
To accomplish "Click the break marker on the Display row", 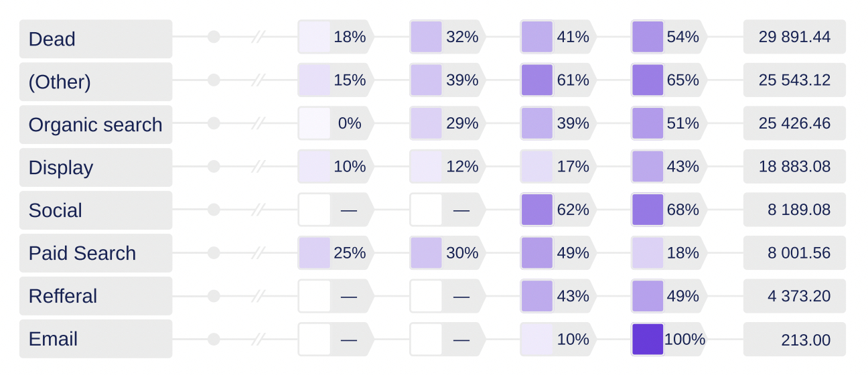I will [x=258, y=167].
